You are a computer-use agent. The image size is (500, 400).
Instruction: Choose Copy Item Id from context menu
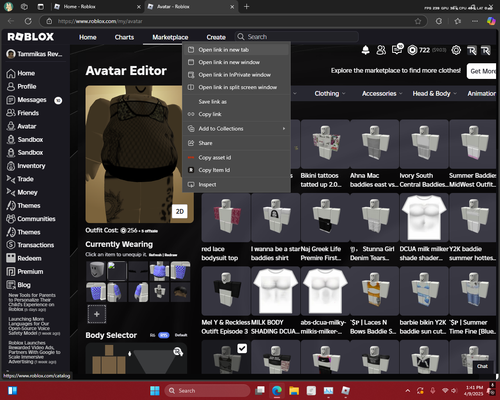coord(236,170)
